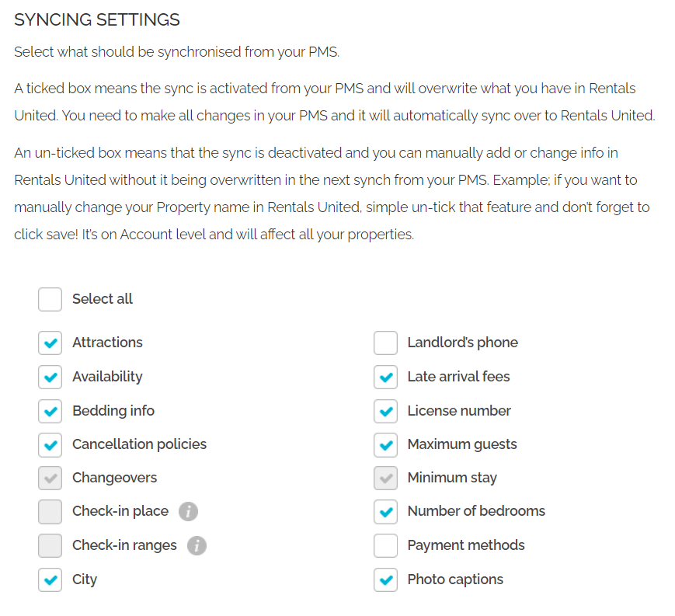Enable the Check-in place checkbox
Viewport: 675px width, 616px height.
[50, 512]
